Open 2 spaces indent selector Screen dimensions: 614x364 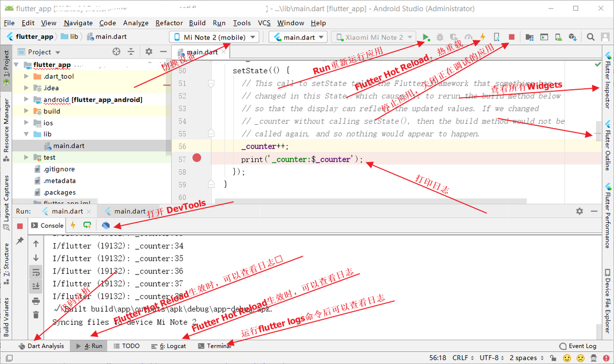526,358
